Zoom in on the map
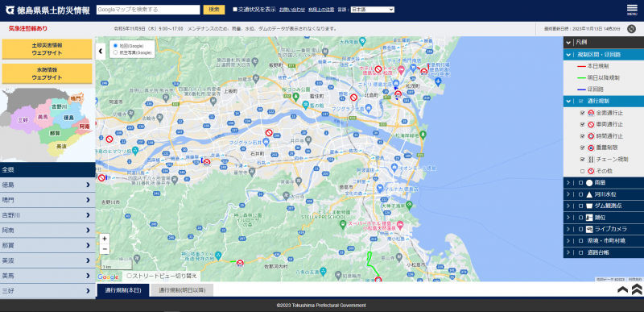 pyautogui.click(x=105, y=239)
